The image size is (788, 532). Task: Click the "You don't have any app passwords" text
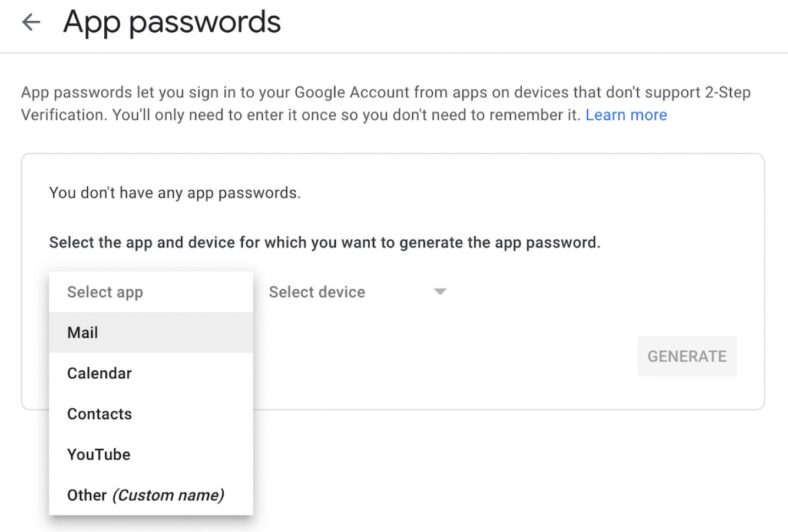(175, 192)
